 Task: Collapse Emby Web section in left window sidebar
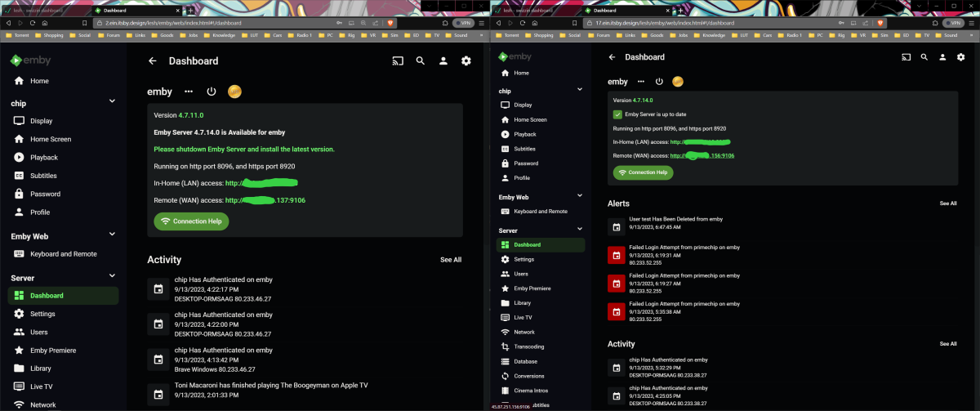tap(113, 236)
